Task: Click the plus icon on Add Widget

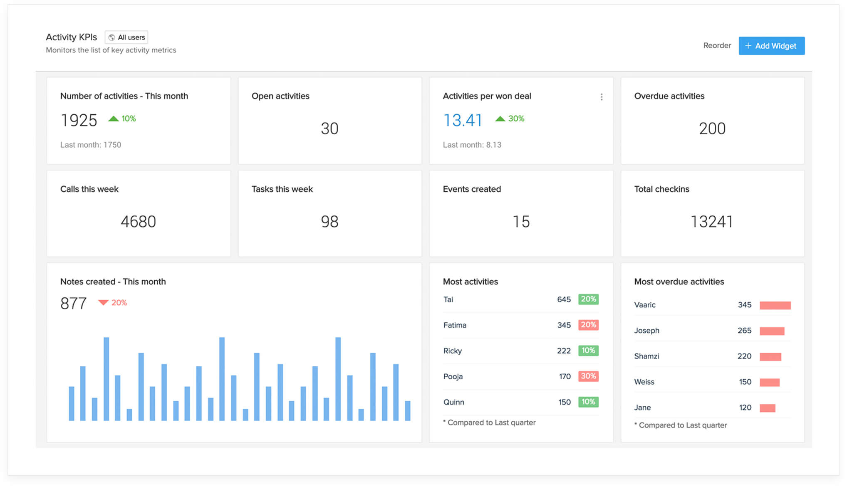Action: pyautogui.click(x=748, y=46)
